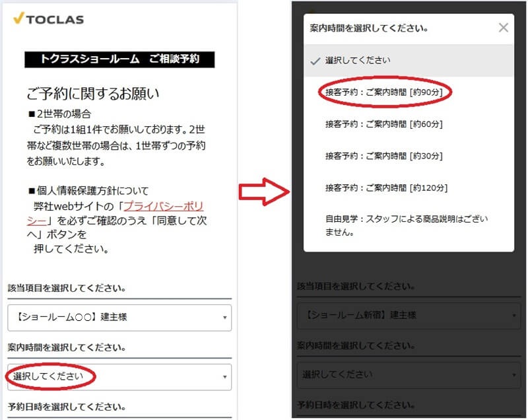This screenshot has height=420, width=528.
Task: Close the guidance time selection popup
Action: tap(504, 28)
